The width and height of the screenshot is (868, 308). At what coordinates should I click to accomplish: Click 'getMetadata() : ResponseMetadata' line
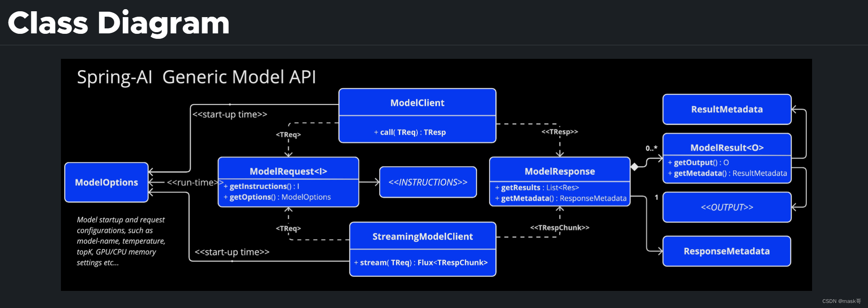click(x=560, y=198)
